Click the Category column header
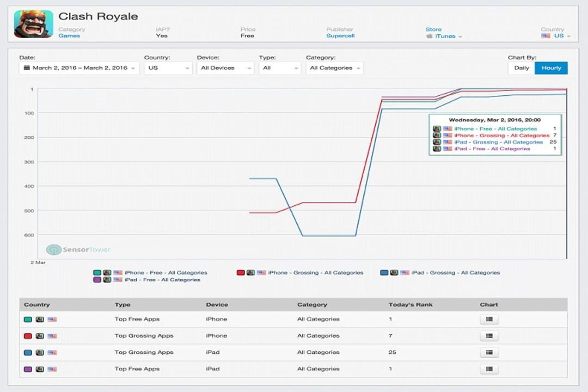 [x=312, y=304]
